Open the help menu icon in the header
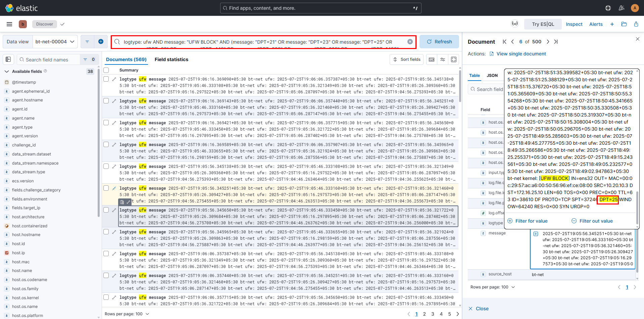This screenshot has height=319, width=644. pos(608,8)
